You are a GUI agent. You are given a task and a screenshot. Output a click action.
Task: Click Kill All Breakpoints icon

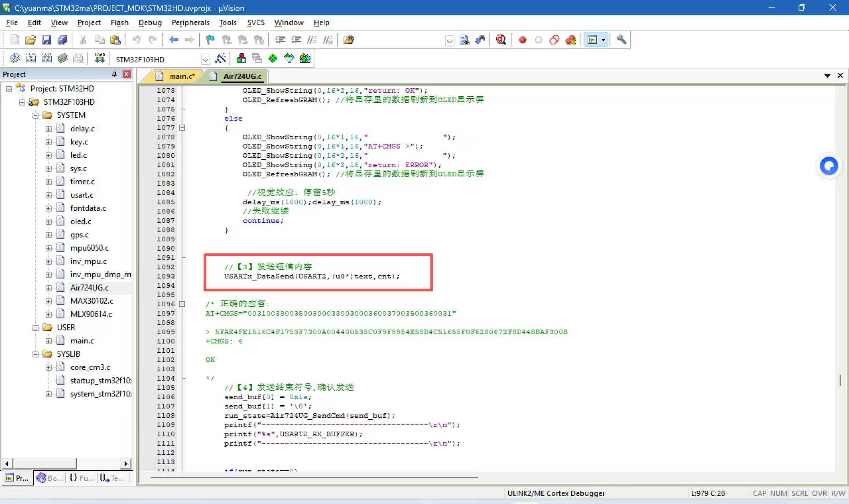coord(570,40)
